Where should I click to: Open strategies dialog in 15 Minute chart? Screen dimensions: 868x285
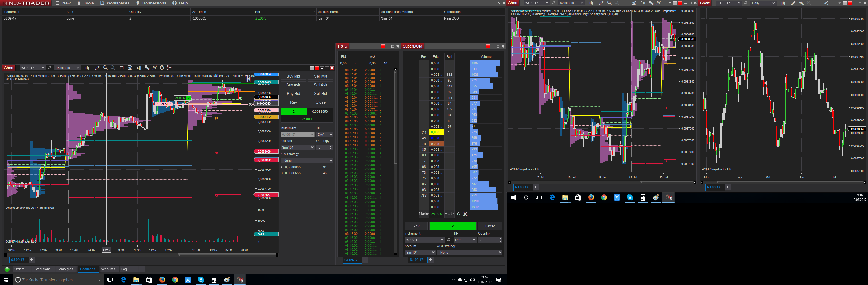pos(155,68)
